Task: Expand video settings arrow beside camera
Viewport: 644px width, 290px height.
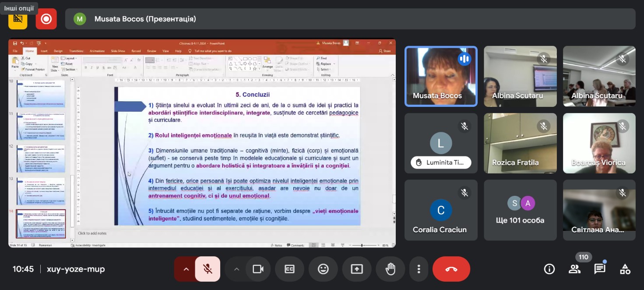Action: pos(236,269)
